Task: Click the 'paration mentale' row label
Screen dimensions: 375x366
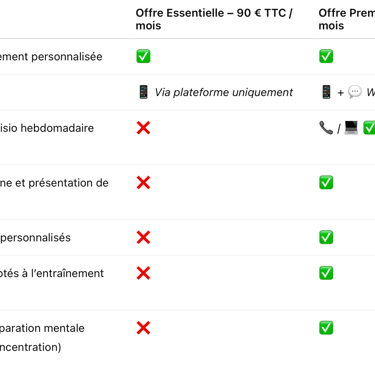Action: coord(42,328)
